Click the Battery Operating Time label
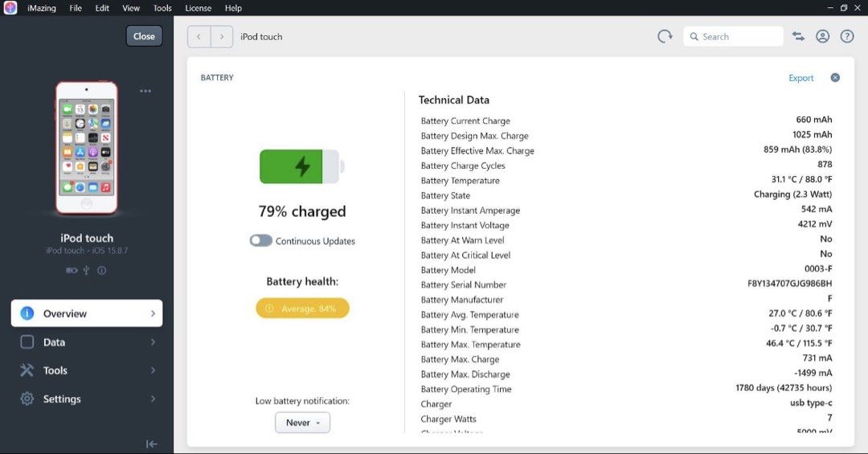The height and width of the screenshot is (454, 868). 466,389
